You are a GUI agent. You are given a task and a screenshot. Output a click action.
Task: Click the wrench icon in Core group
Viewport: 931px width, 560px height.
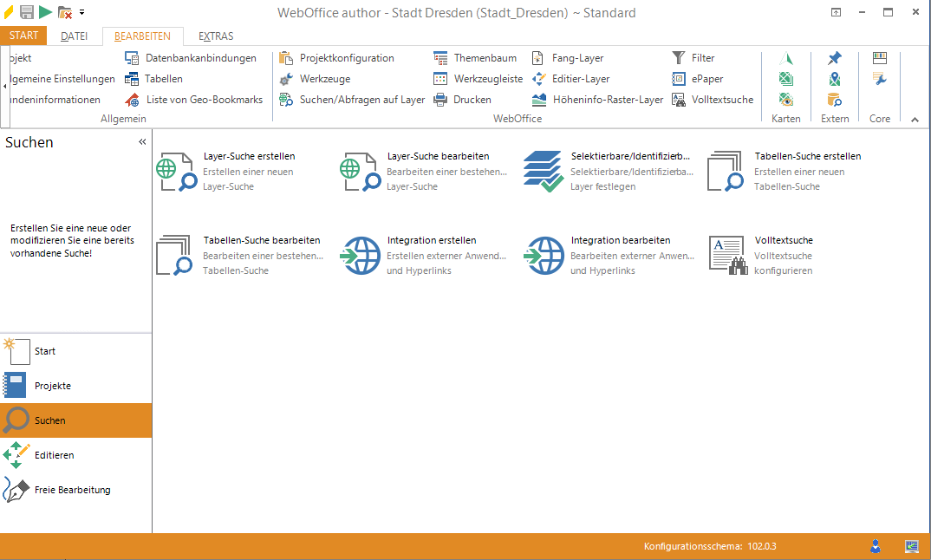click(x=880, y=79)
